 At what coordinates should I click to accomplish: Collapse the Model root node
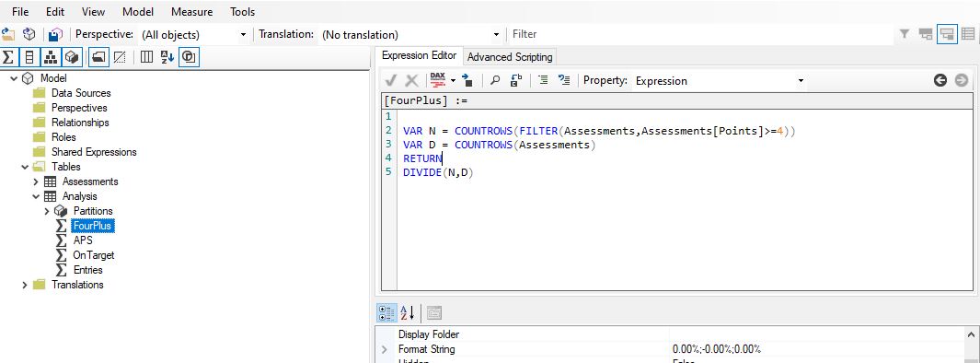click(x=15, y=78)
